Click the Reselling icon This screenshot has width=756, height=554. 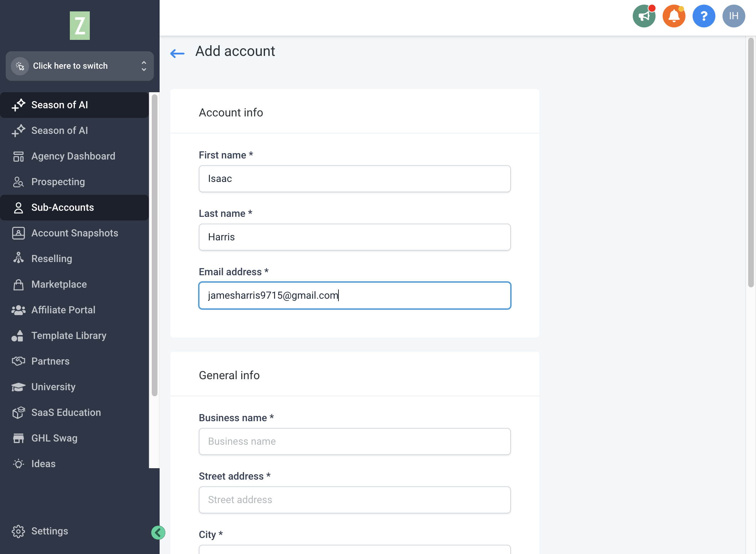(x=18, y=258)
